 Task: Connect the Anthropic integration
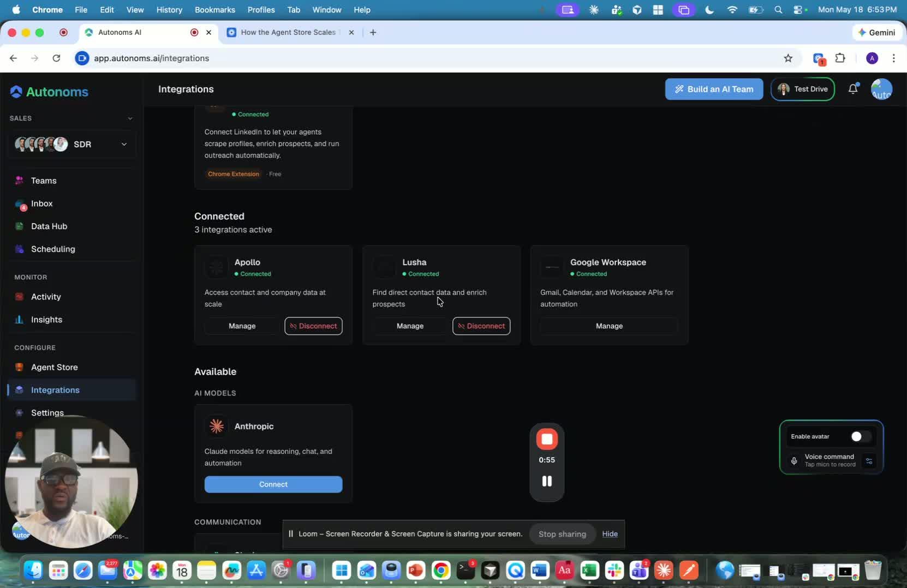pos(273,484)
